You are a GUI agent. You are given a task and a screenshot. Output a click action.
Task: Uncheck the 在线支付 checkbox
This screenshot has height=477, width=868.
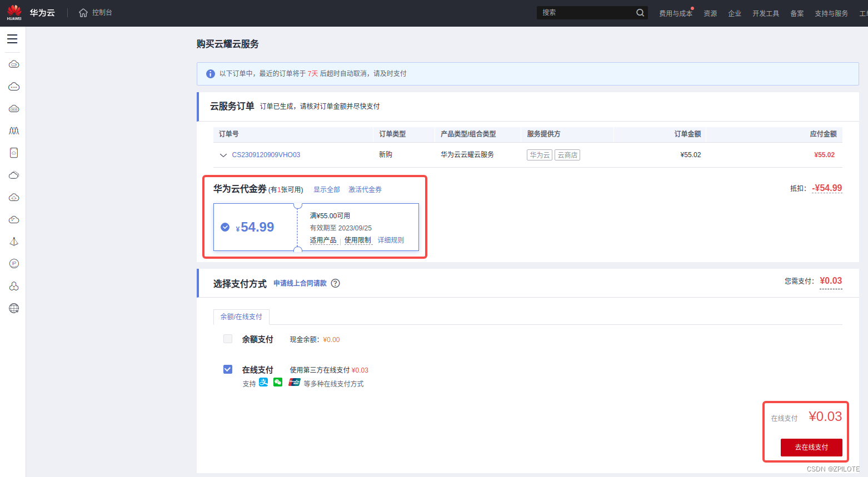pos(228,369)
